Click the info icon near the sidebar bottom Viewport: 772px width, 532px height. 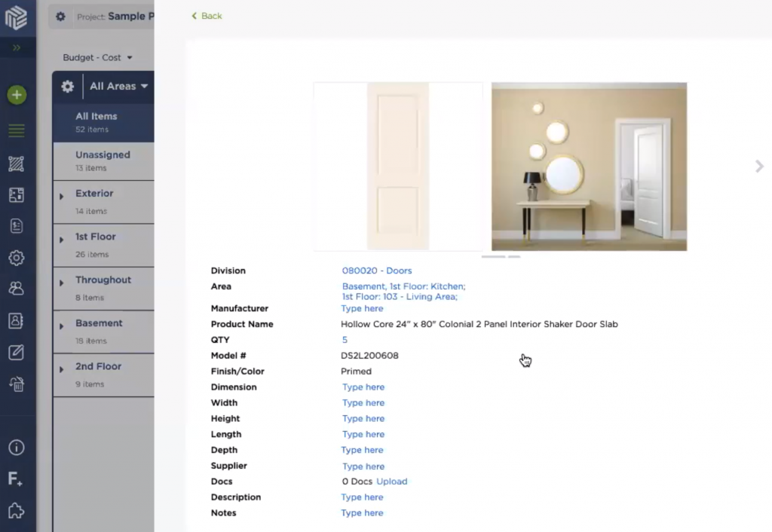pyautogui.click(x=17, y=447)
